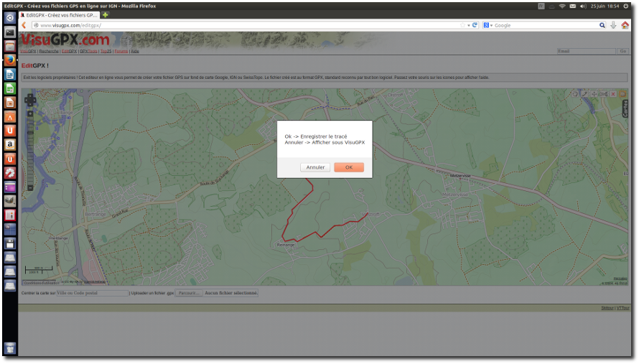The image size is (639, 364).
Task: Open Amazon icon in launcher
Action: (10, 144)
